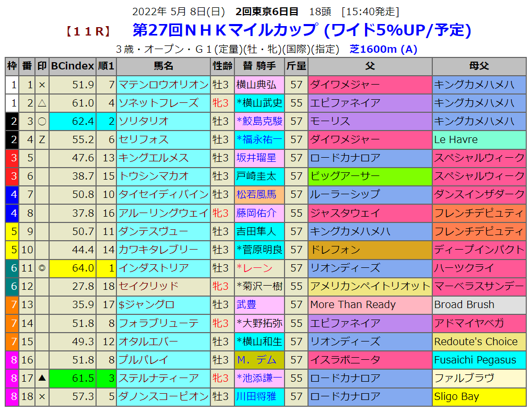Image resolution: width=532 pixels, height=412 pixels.
Task: Click the ○ mark beside ソリタリオ
Action: coord(42,121)
